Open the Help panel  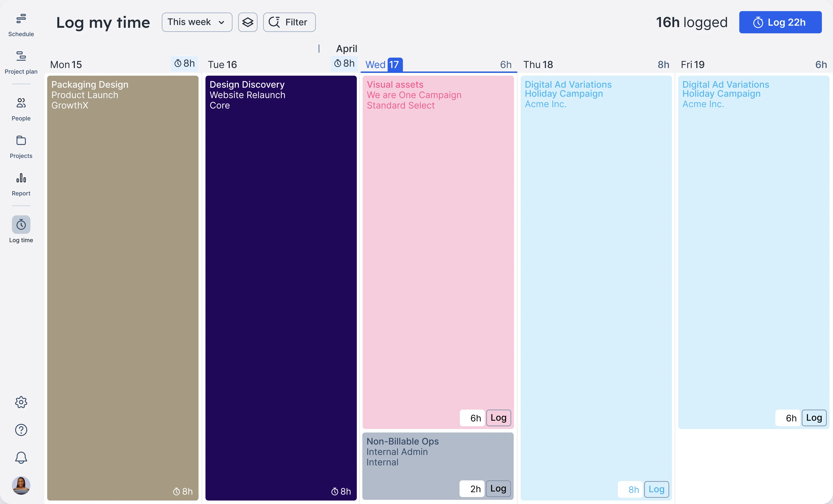click(x=21, y=430)
